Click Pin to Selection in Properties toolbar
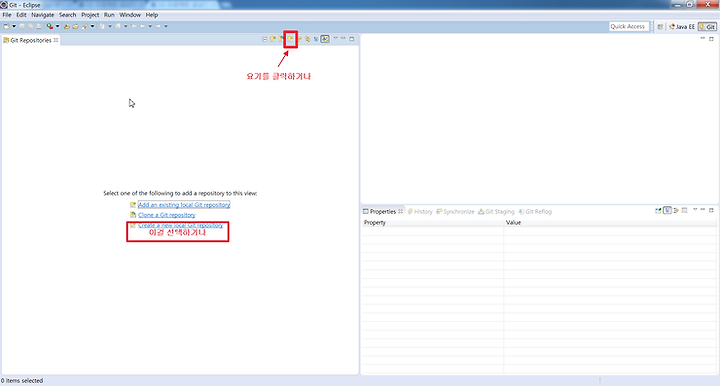 (x=658, y=211)
